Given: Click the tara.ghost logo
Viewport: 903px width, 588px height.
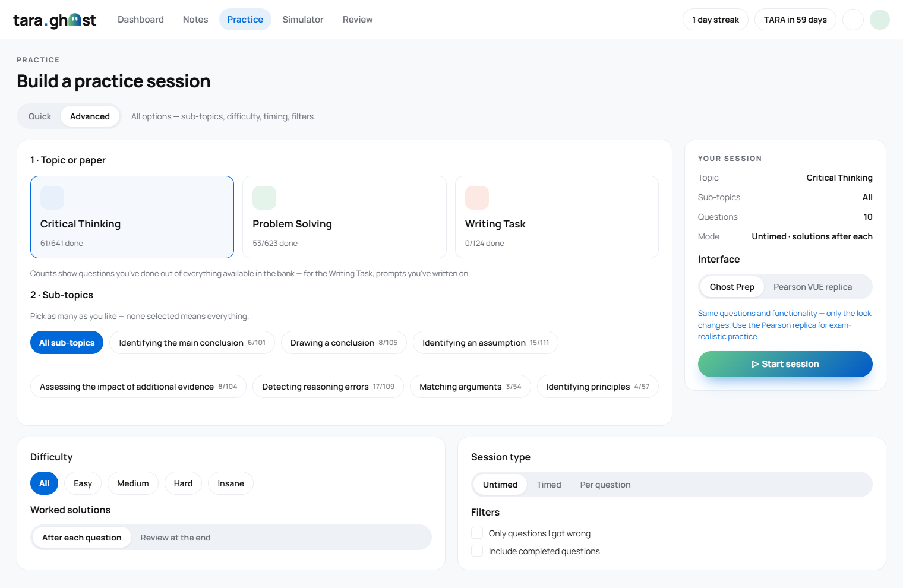Looking at the screenshot, I should [55, 20].
